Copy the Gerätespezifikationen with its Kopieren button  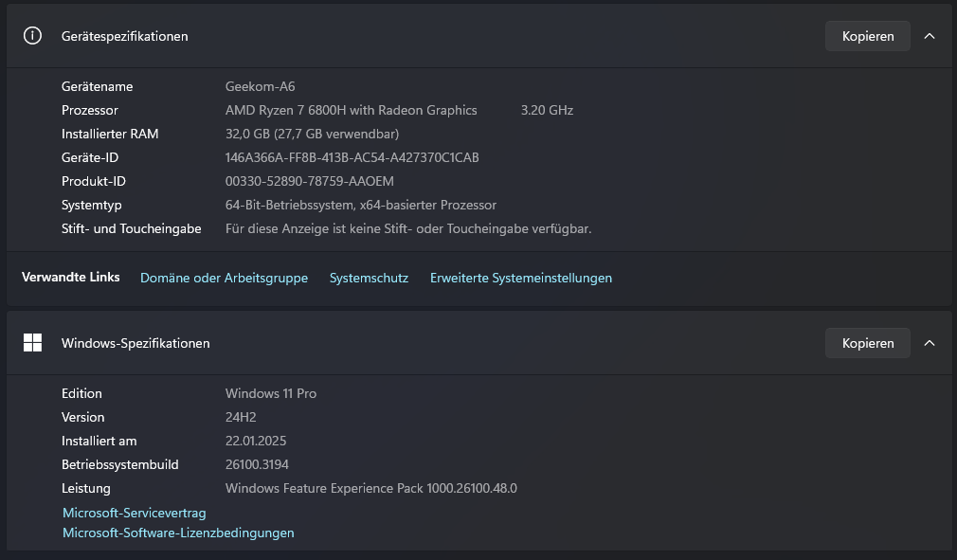pyautogui.click(x=867, y=36)
